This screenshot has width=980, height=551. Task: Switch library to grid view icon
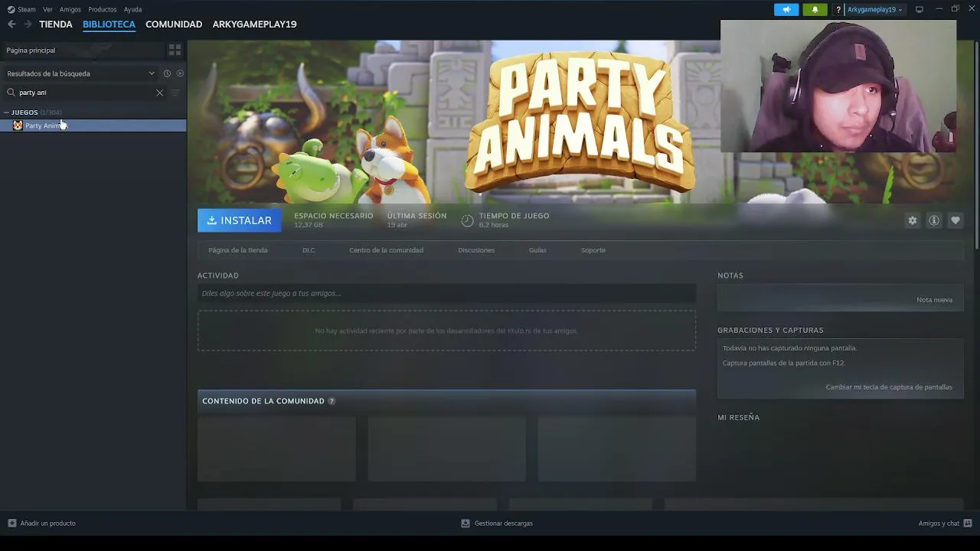point(175,51)
